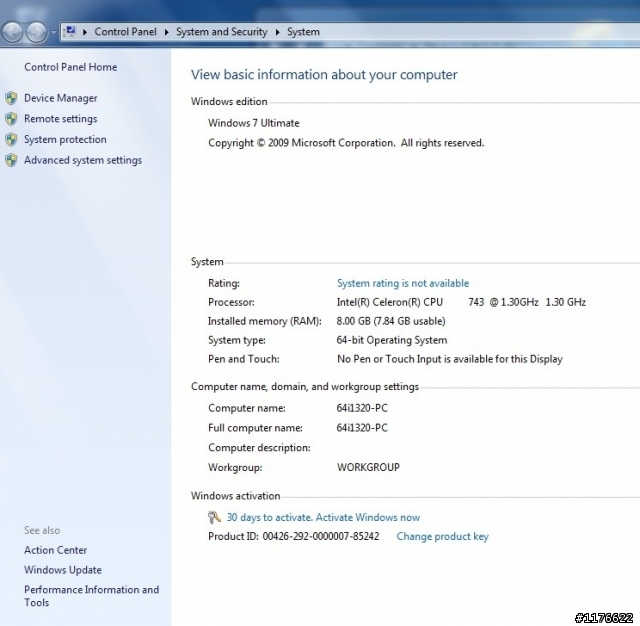Open recent pages dropdown arrow
Screen dimensions: 640x626
[x=53, y=32]
